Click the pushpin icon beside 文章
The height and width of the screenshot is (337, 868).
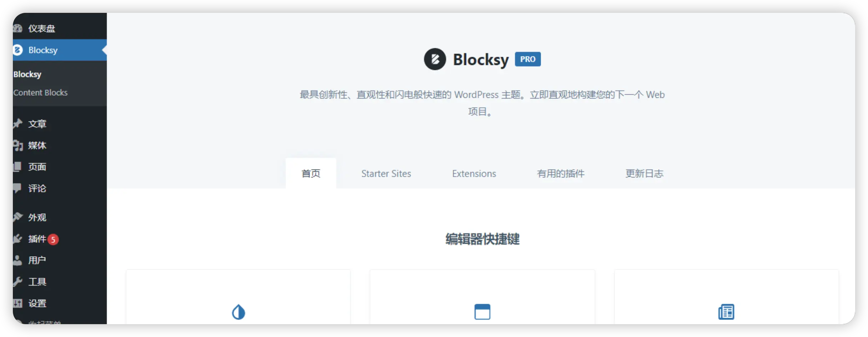tap(17, 124)
